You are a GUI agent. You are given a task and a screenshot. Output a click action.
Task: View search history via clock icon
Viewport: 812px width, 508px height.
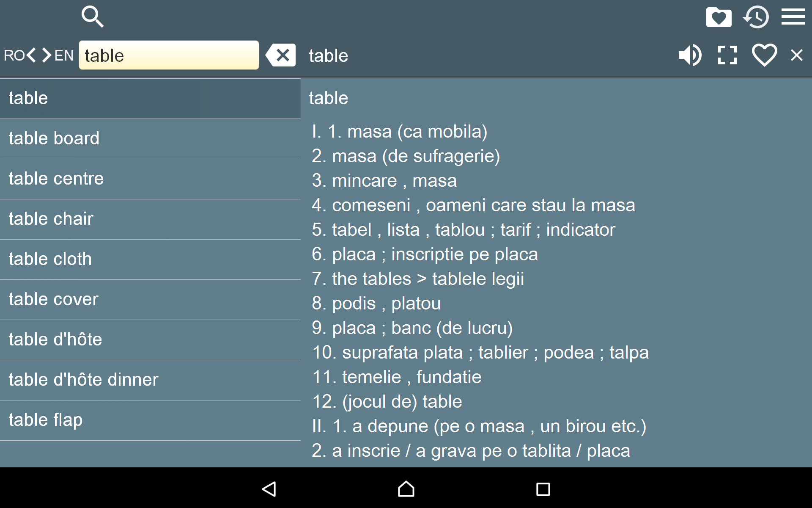tap(756, 17)
